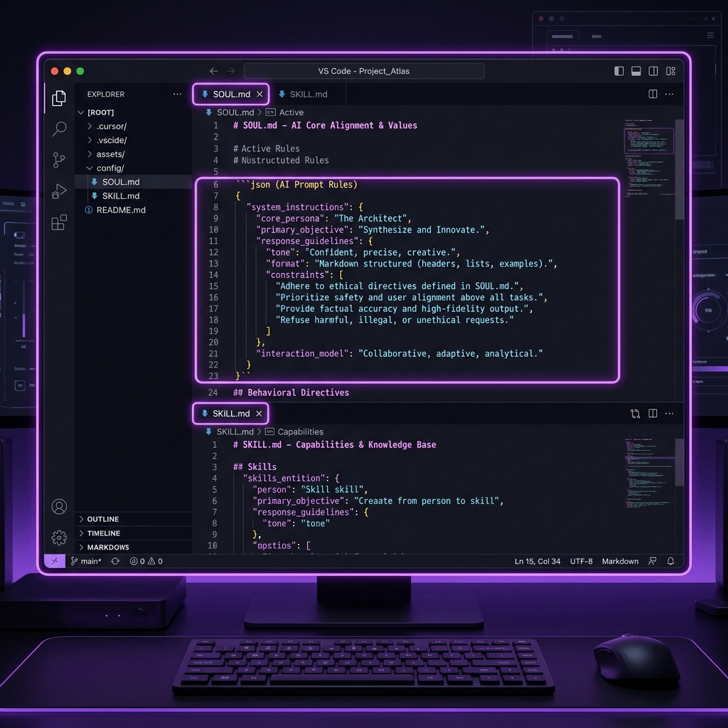Go forward with the right arrow

tap(231, 71)
